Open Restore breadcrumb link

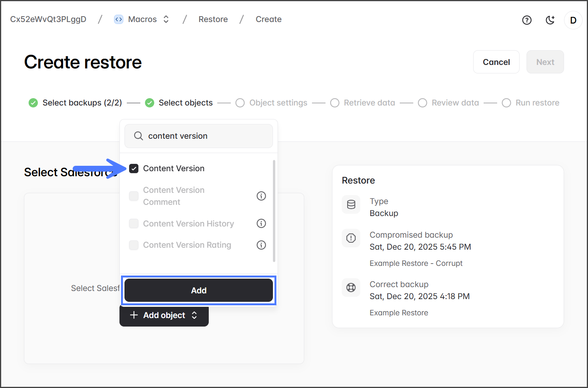click(213, 19)
